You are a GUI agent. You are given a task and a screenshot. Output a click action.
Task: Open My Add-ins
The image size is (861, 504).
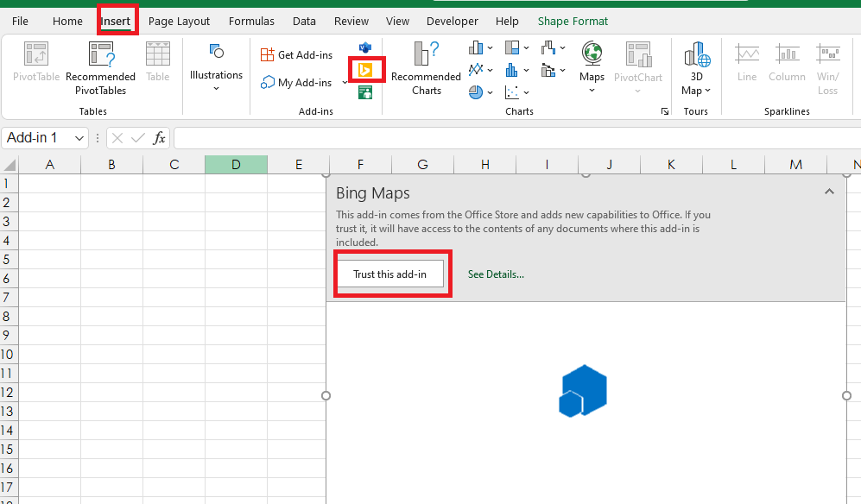click(296, 82)
